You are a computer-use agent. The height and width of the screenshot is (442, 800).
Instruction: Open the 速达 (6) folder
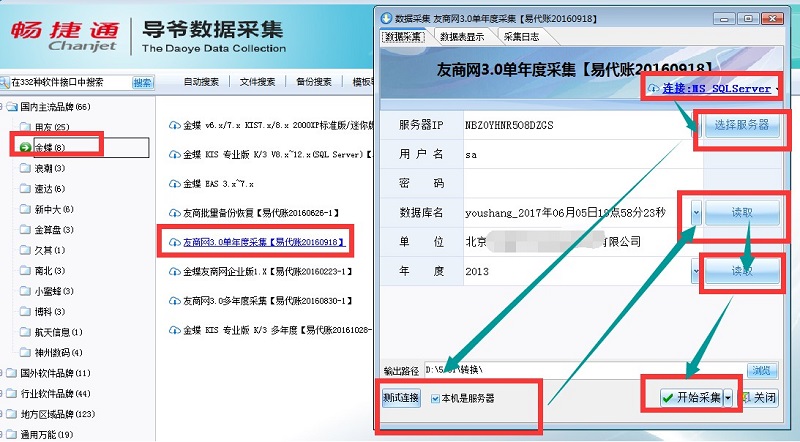pos(49,188)
